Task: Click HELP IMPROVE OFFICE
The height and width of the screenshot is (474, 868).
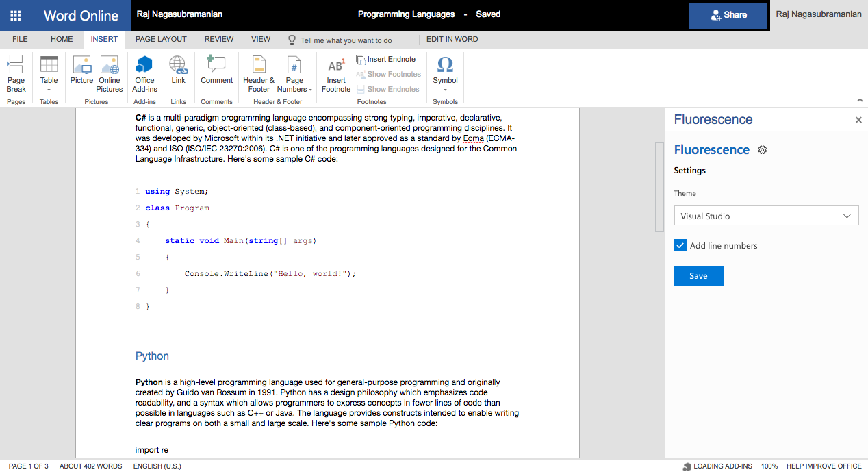Action: [x=824, y=466]
